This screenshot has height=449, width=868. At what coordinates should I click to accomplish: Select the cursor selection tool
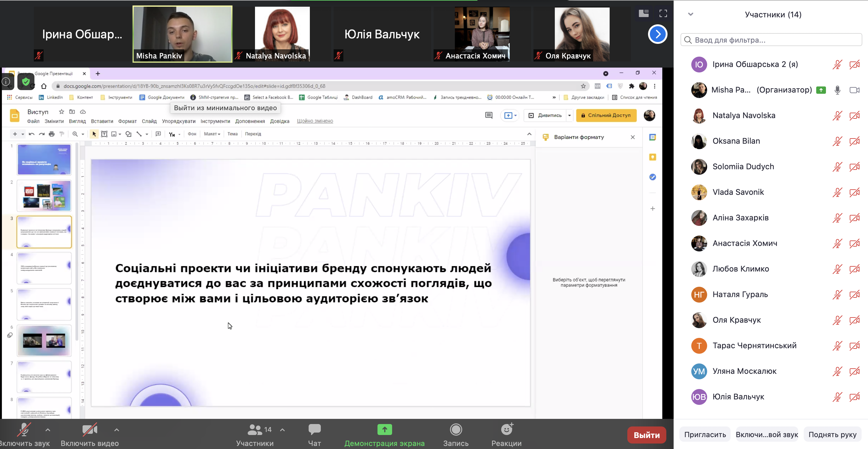(94, 134)
